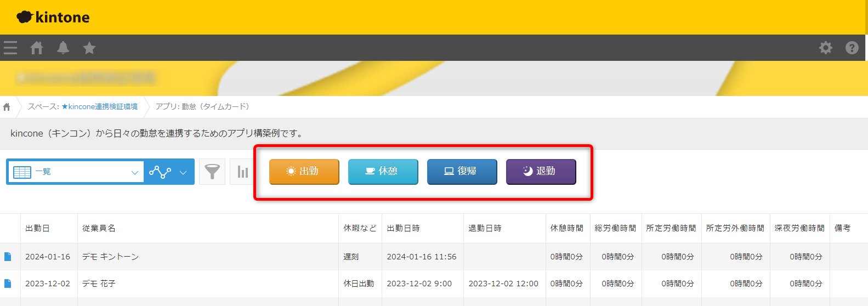
Task: Click the 出勤日 column header
Action: (x=37, y=228)
